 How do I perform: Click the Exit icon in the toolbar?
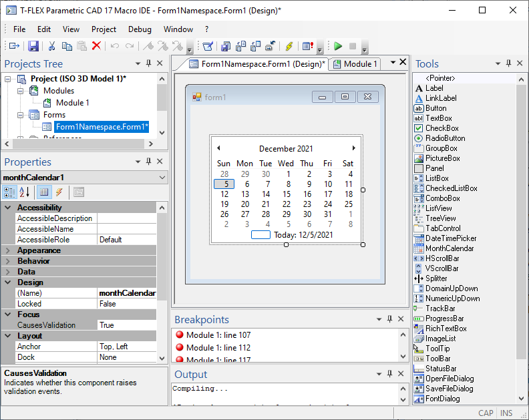14,46
